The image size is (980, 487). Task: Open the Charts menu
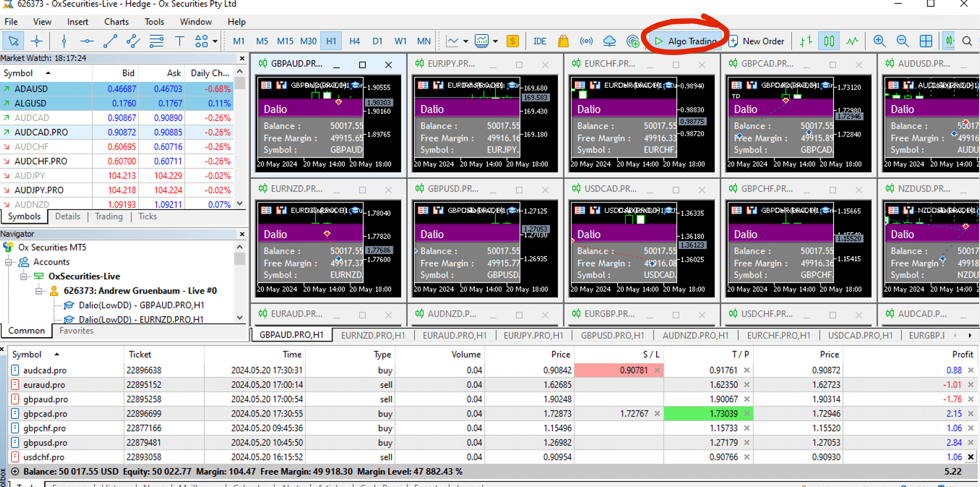tap(116, 22)
